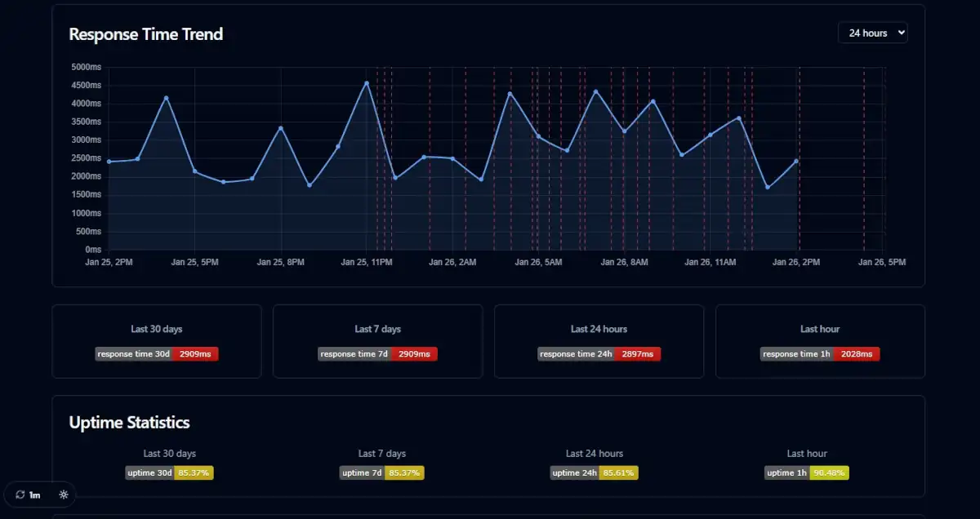
Task: Click the Last 30 days response card
Action: coord(157,341)
